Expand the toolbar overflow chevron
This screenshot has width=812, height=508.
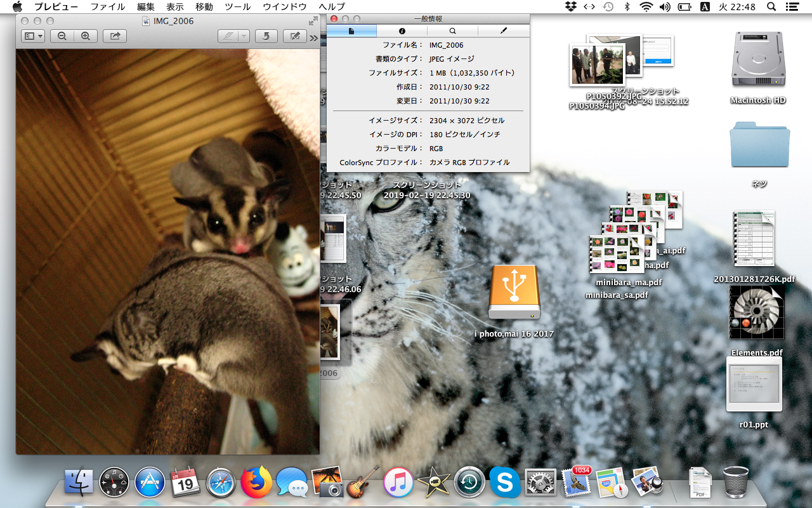click(x=313, y=38)
